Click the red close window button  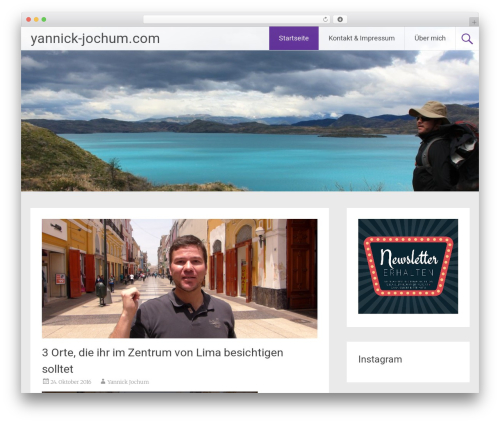click(x=29, y=20)
